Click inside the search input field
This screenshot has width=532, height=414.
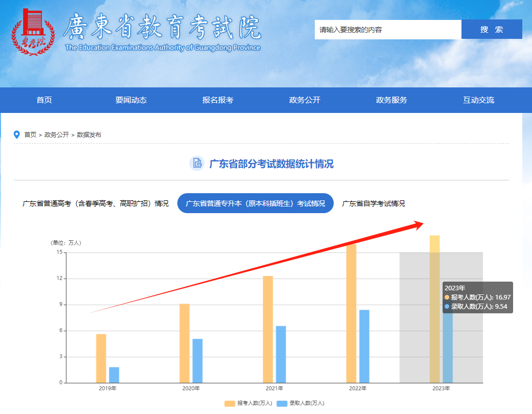coord(387,30)
